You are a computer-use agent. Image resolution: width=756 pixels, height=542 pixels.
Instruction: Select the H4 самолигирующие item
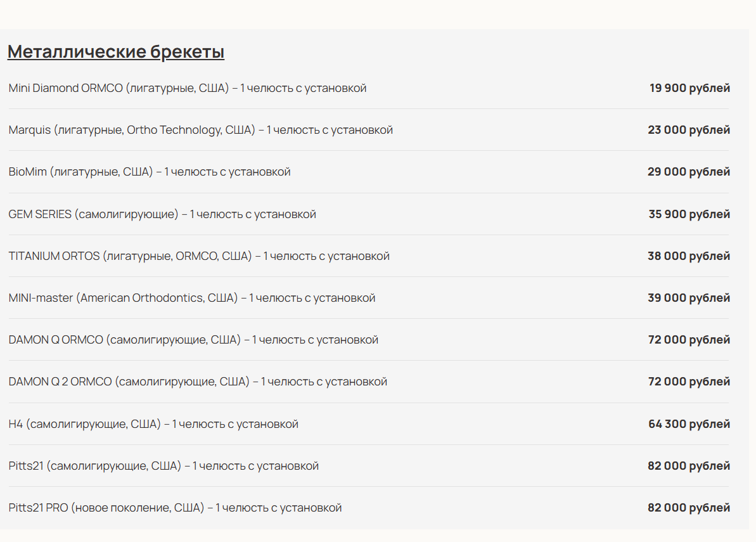point(153,424)
